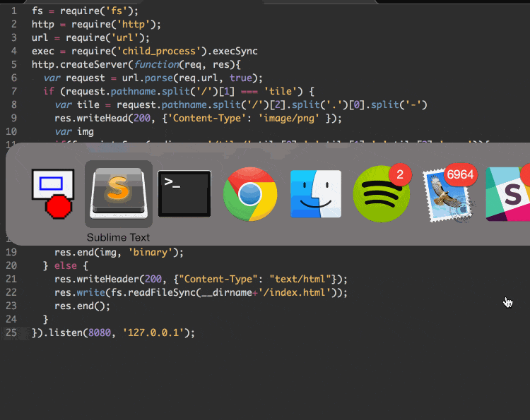This screenshot has width=530, height=420.
Task: Open Spotify from the app switcher
Action: point(381,193)
